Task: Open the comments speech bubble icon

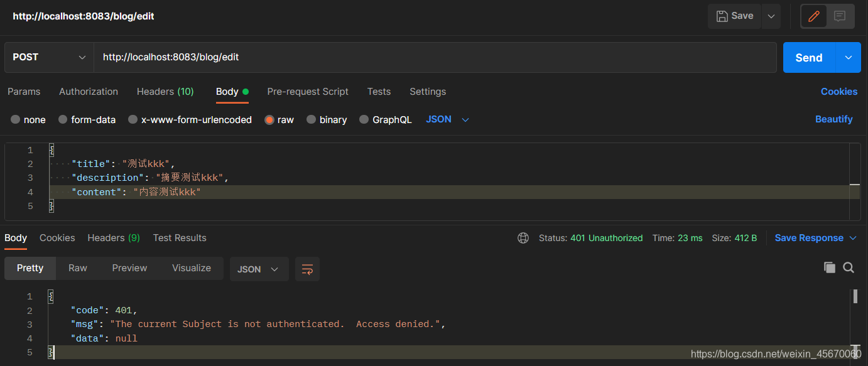Action: pos(840,16)
